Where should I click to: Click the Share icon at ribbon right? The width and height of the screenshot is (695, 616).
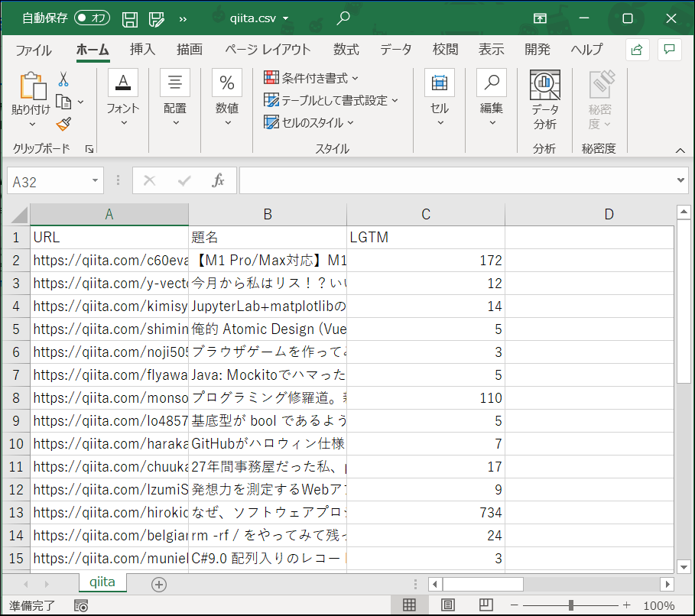click(638, 50)
